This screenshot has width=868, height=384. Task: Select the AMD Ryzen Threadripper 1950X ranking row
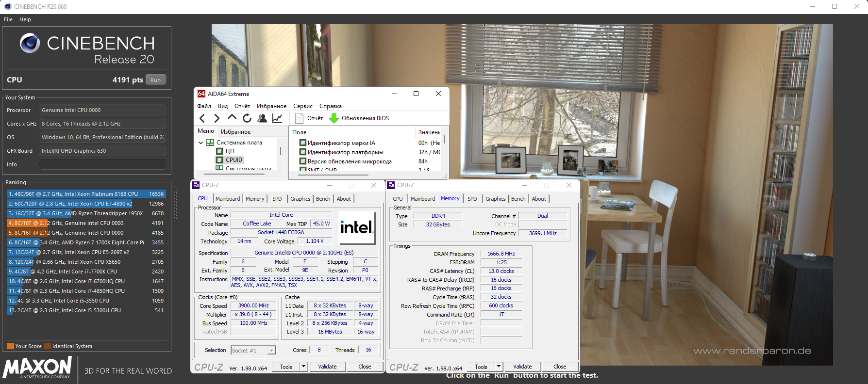coord(86,213)
